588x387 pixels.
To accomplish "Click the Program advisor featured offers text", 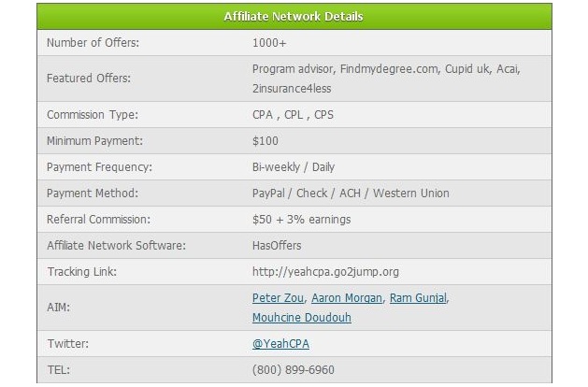I will pos(386,79).
